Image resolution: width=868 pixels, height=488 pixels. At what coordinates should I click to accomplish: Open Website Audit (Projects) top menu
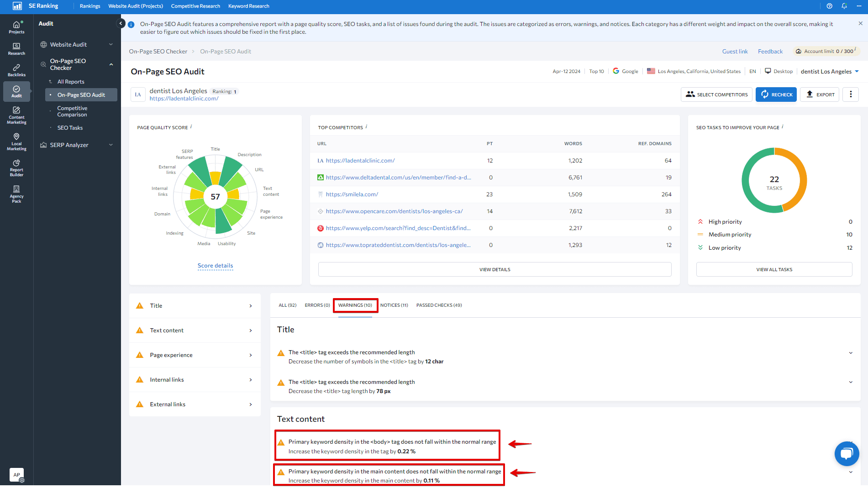pyautogui.click(x=136, y=6)
